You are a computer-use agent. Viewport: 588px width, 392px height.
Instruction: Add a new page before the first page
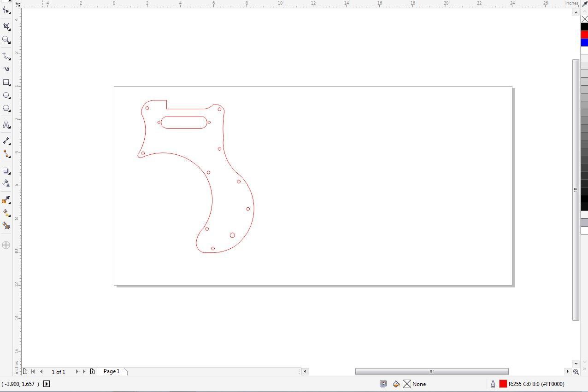click(x=25, y=371)
